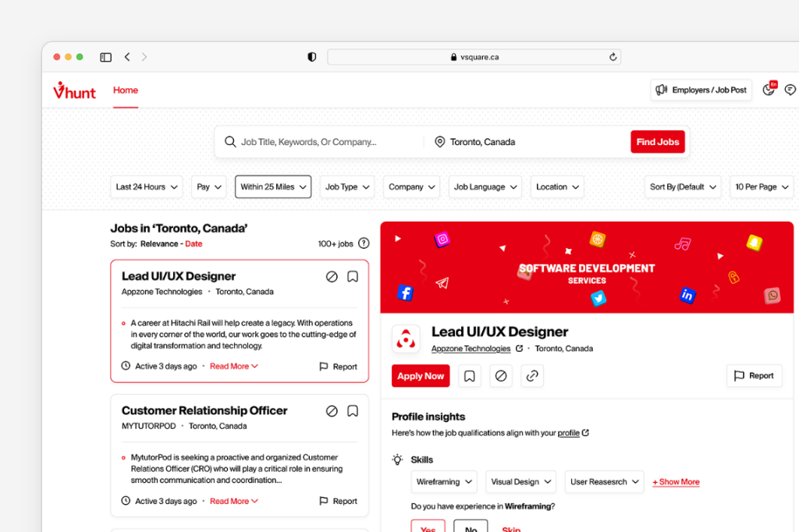This screenshot has width=799, height=532.
Task: Select No for Wireframing experience
Action: pos(471,527)
